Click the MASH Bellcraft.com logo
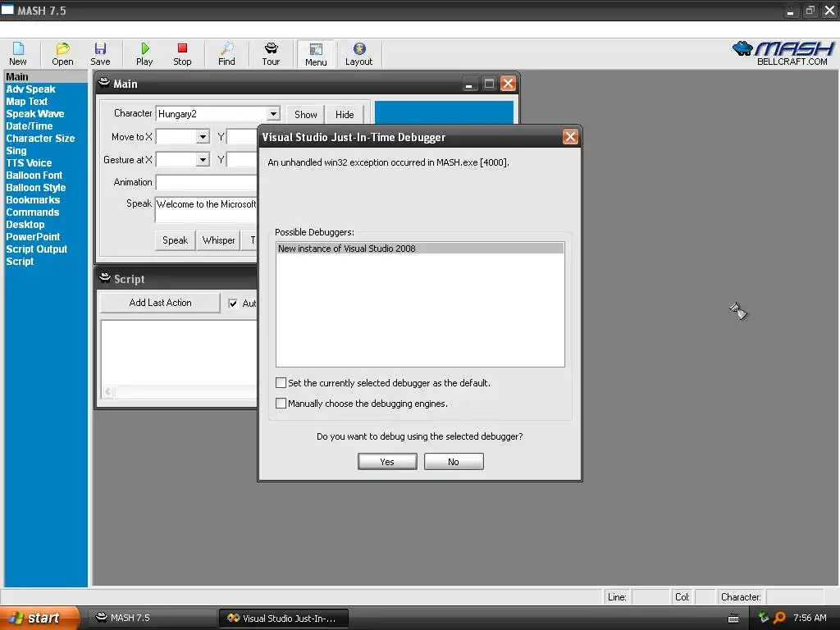Image resolution: width=840 pixels, height=630 pixels. pyautogui.click(x=783, y=53)
